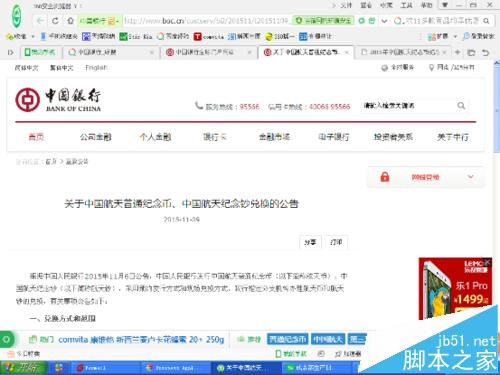
Task: Close the active 关于中国航天 tab
Action: coord(347,52)
